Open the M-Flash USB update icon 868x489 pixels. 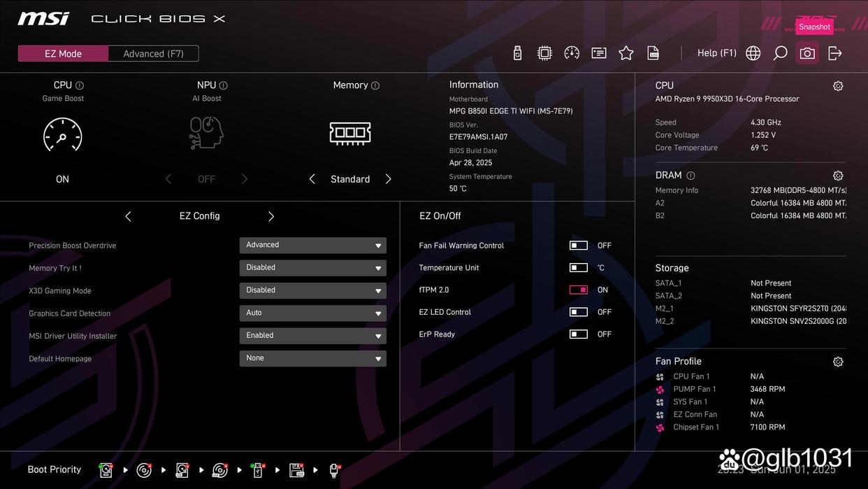(517, 53)
